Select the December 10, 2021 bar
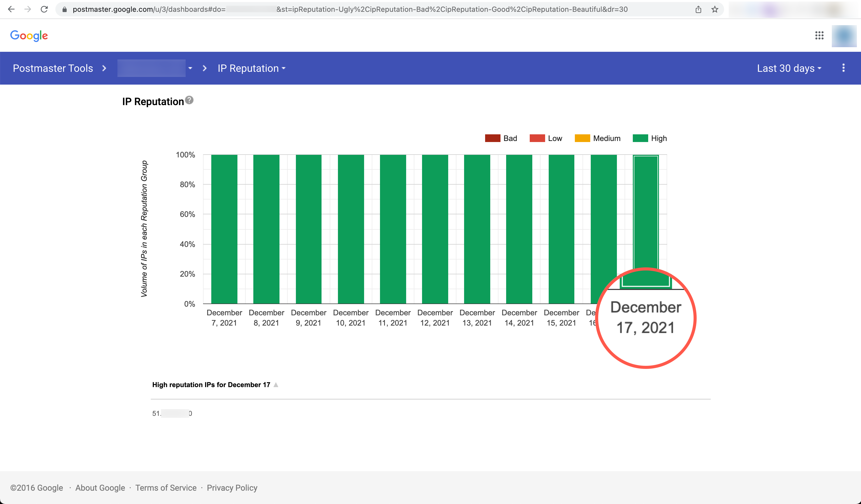Viewport: 861px width, 504px height. tap(351, 229)
